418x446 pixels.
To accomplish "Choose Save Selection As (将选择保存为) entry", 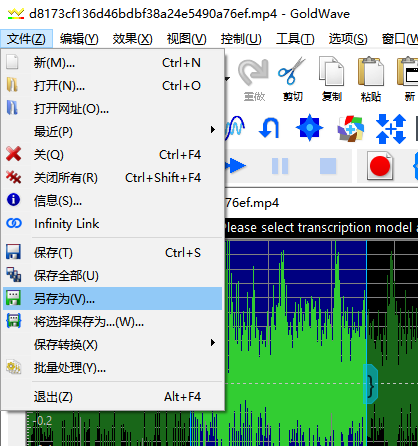I will pos(112,321).
